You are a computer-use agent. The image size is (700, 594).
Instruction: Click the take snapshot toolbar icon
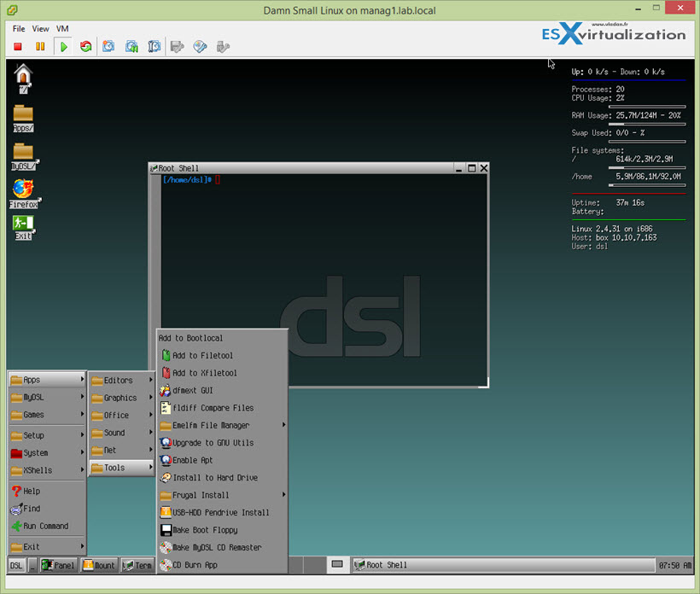(x=108, y=46)
